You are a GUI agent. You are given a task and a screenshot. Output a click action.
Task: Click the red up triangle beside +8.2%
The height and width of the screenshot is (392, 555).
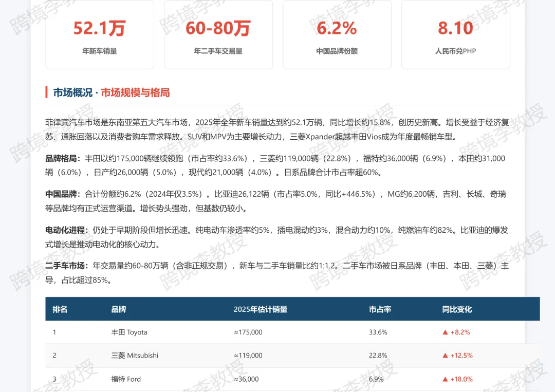(x=445, y=332)
